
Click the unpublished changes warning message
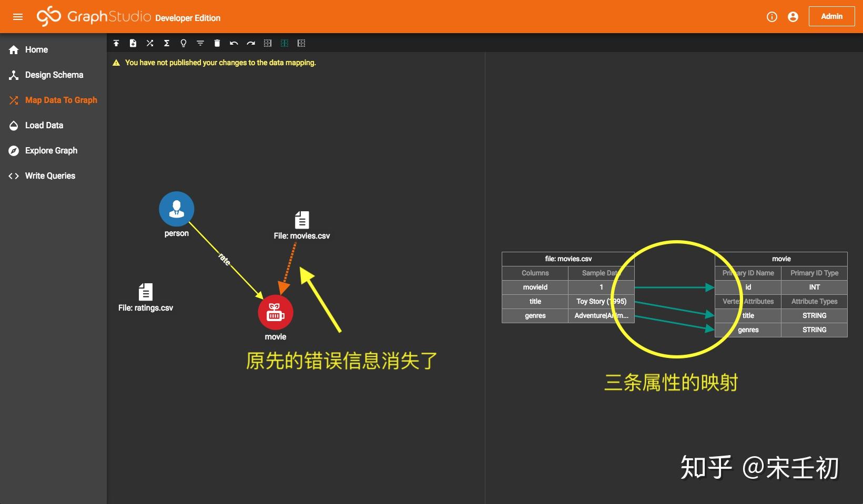pyautogui.click(x=220, y=63)
